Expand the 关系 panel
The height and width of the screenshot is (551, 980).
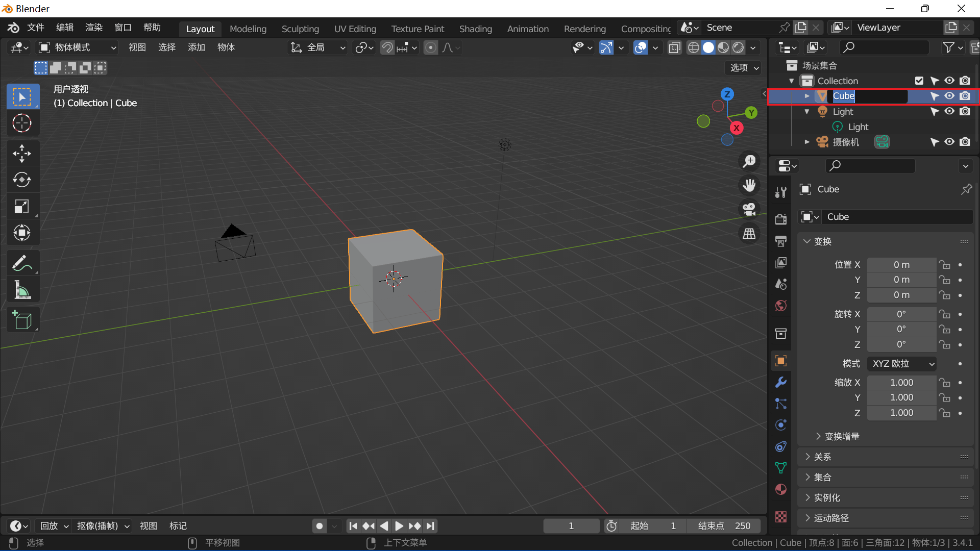(885, 457)
